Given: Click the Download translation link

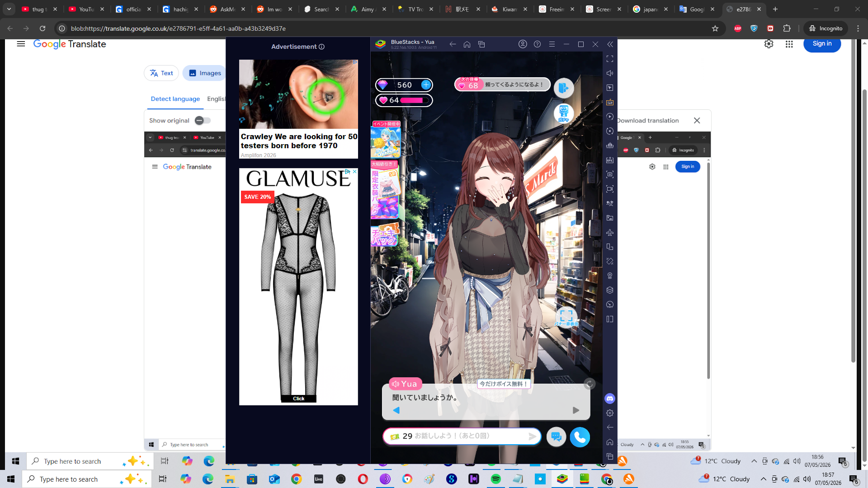Looking at the screenshot, I should click(x=648, y=121).
